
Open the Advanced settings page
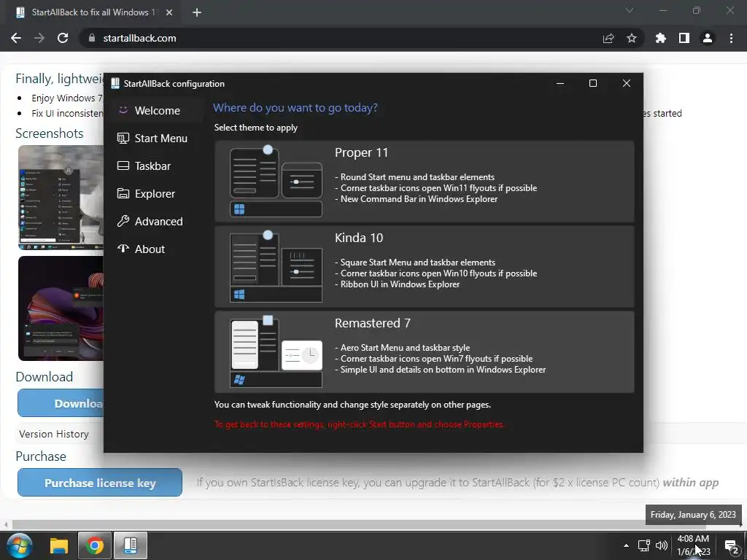click(x=155, y=221)
